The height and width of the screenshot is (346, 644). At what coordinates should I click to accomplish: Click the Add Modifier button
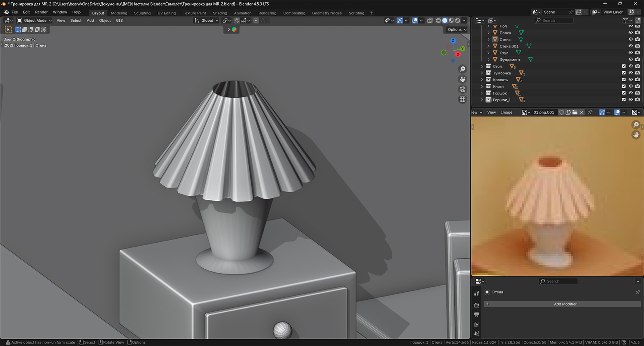[x=565, y=304]
